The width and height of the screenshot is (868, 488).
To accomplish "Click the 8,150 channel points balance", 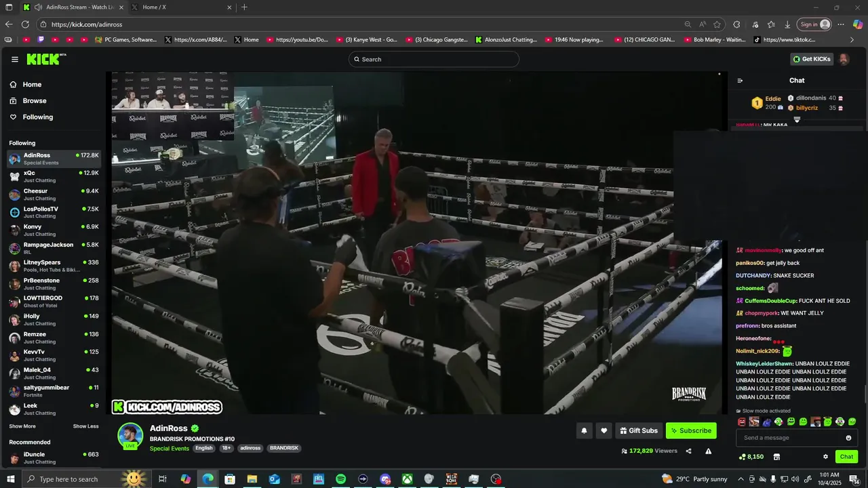I will (x=751, y=457).
